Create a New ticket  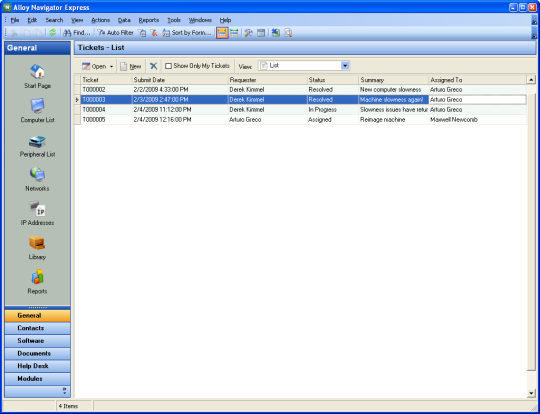(131, 66)
